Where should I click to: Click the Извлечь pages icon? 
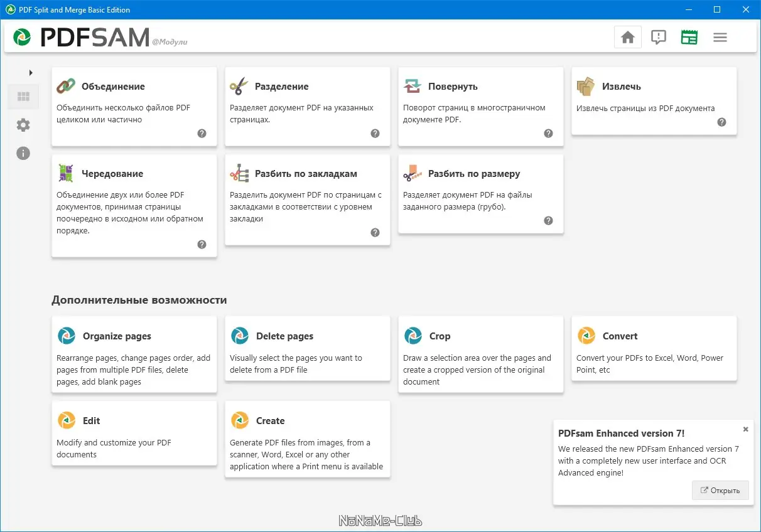coord(586,86)
